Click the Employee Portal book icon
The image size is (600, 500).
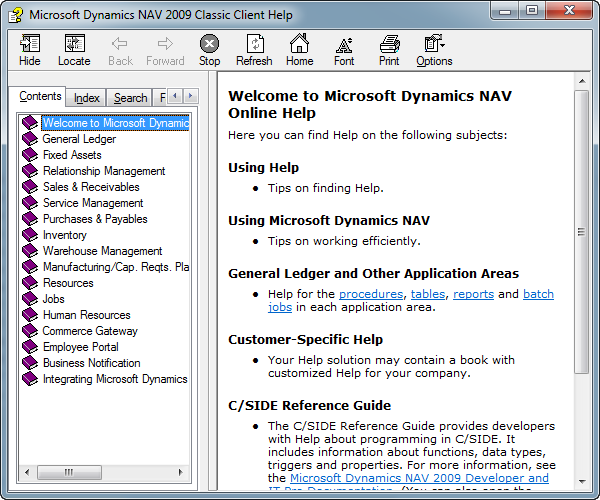[30, 347]
